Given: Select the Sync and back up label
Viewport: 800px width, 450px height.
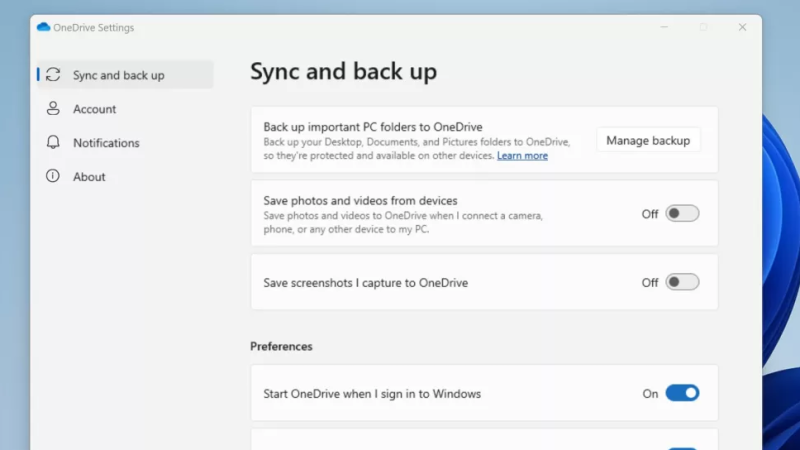Looking at the screenshot, I should coord(118,75).
